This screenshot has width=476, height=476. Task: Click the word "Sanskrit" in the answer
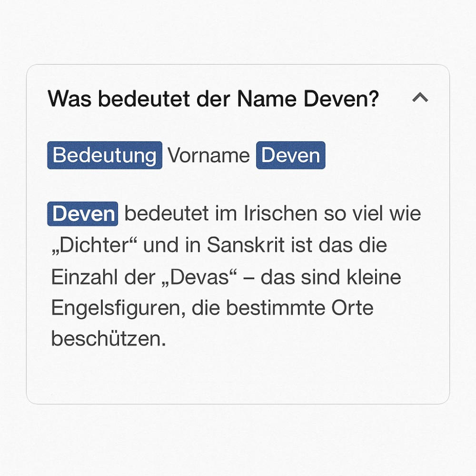[x=246, y=245]
